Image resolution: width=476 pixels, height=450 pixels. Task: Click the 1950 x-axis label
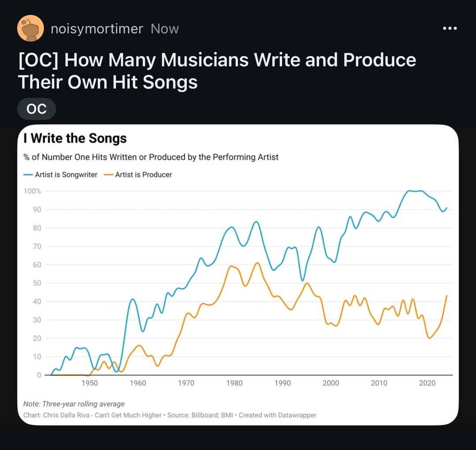(x=89, y=383)
